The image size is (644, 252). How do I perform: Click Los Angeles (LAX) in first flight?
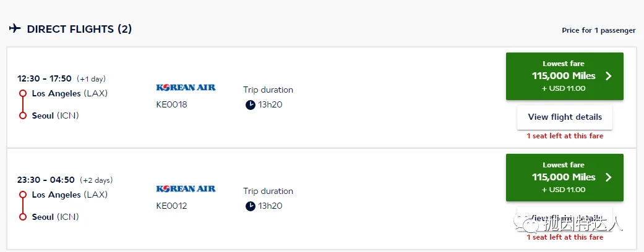pyautogui.click(x=70, y=93)
